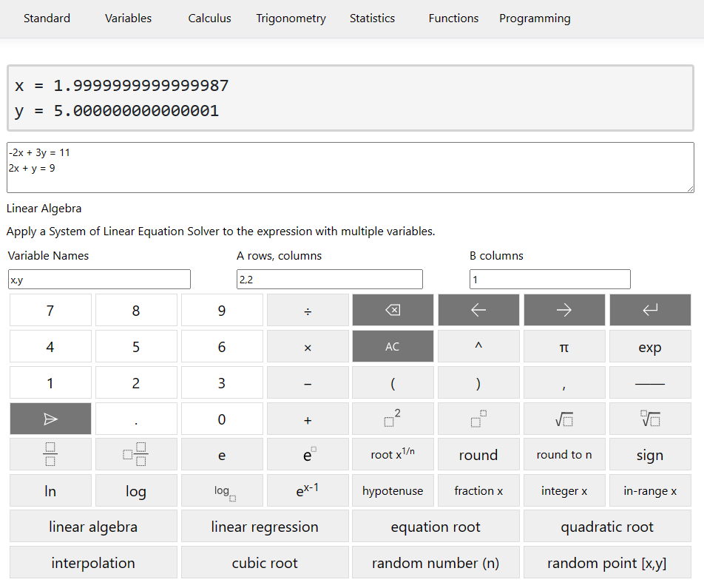
Task: Click the square root icon
Action: coord(564,418)
